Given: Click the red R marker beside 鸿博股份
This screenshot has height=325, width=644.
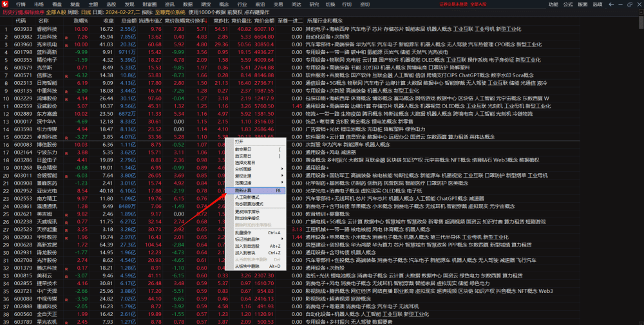Looking at the screenshot, I should tap(66, 99).
